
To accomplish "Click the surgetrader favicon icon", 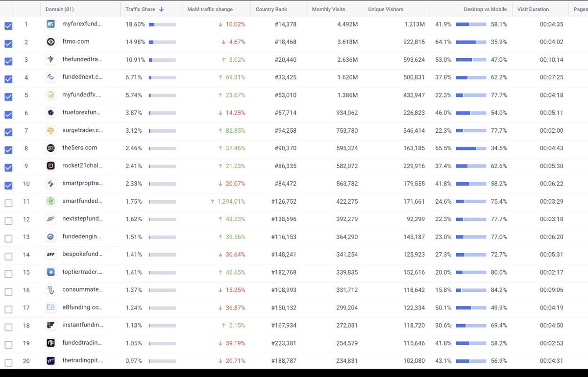I will click(x=51, y=130).
